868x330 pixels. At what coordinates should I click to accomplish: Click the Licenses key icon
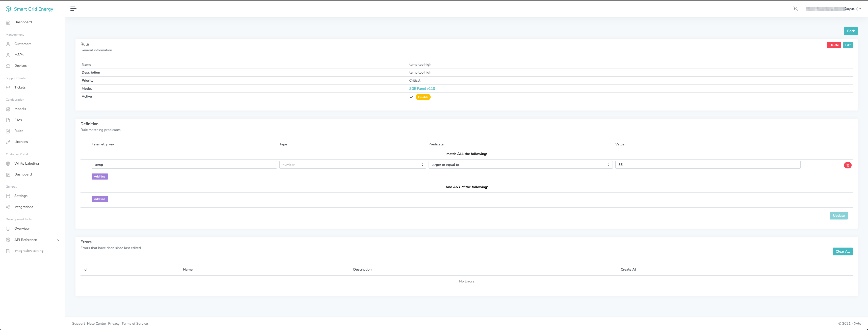(8, 142)
